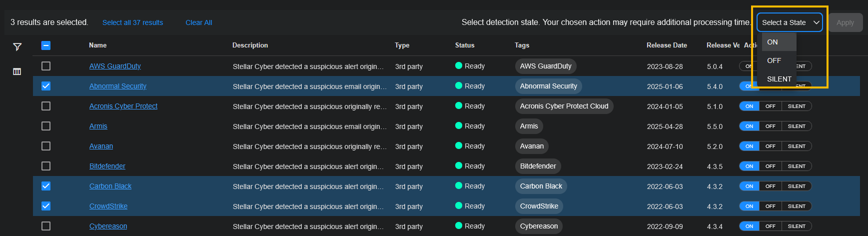Click the header select-all checkbox
The image size is (868, 236).
coord(46,45)
